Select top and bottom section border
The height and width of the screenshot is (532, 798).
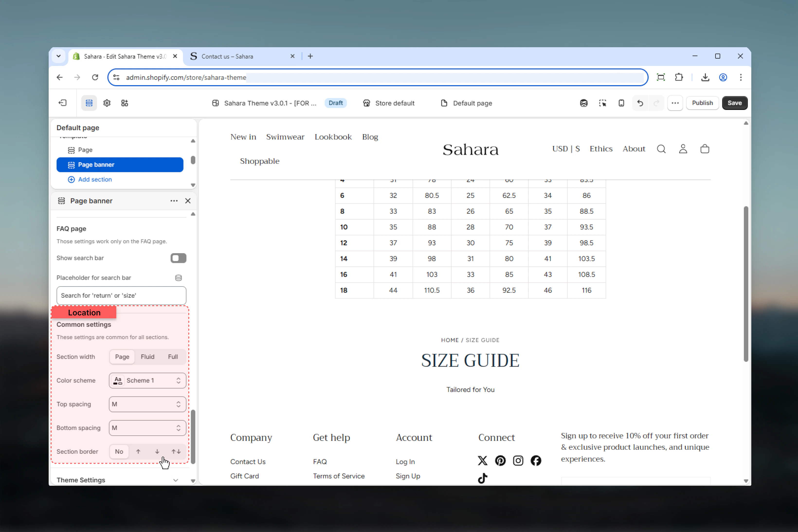pos(176,452)
